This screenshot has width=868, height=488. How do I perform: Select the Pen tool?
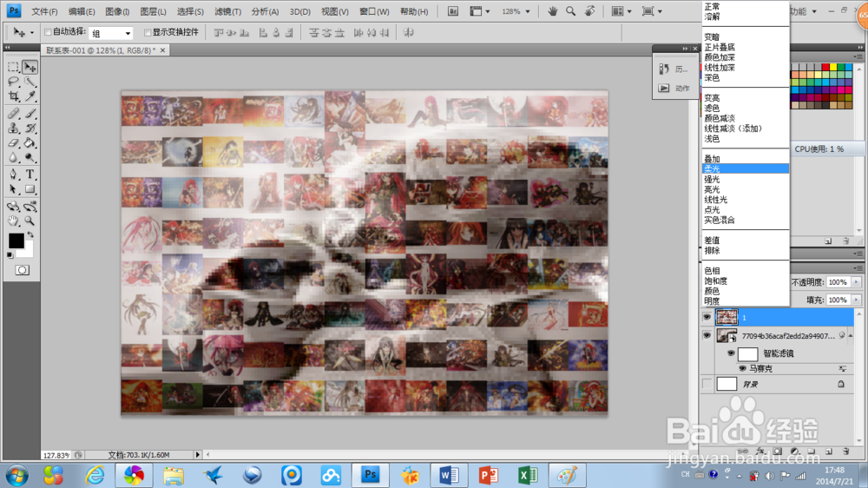(x=13, y=175)
